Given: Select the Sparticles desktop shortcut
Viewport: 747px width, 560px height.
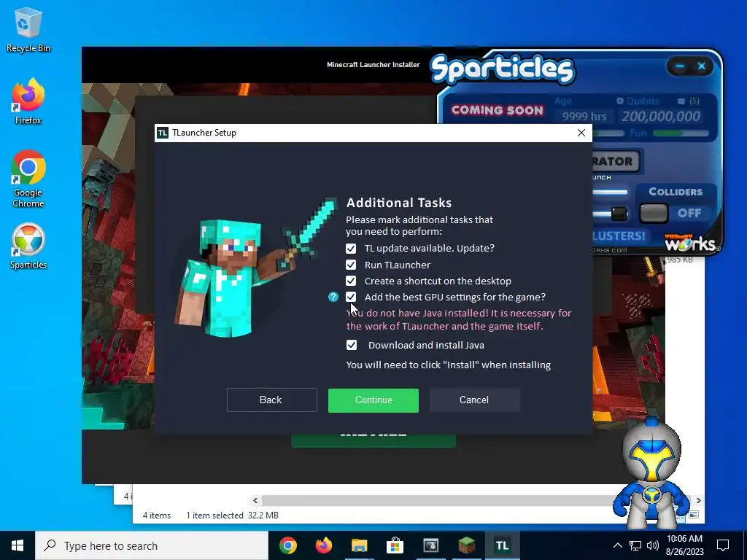Looking at the screenshot, I should coord(28,246).
